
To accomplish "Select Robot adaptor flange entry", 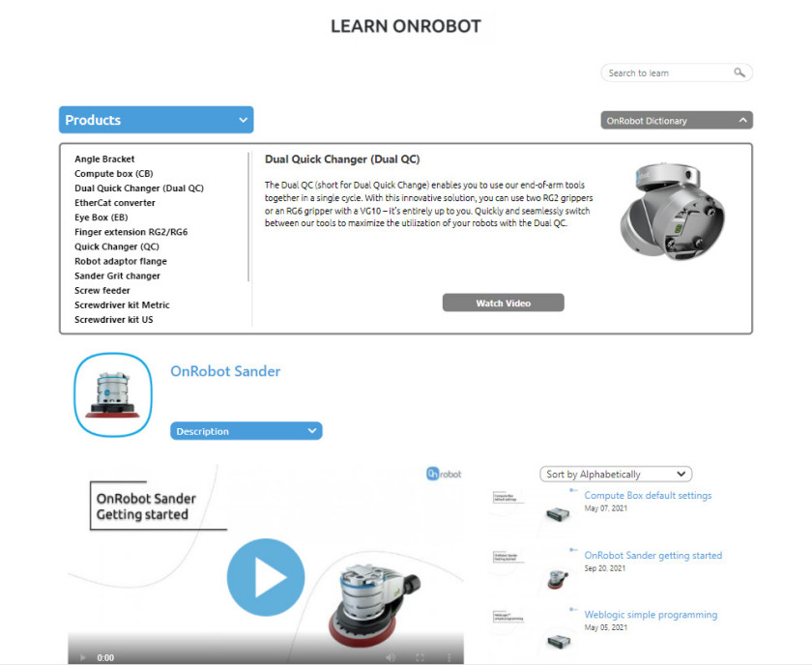I will 121,261.
